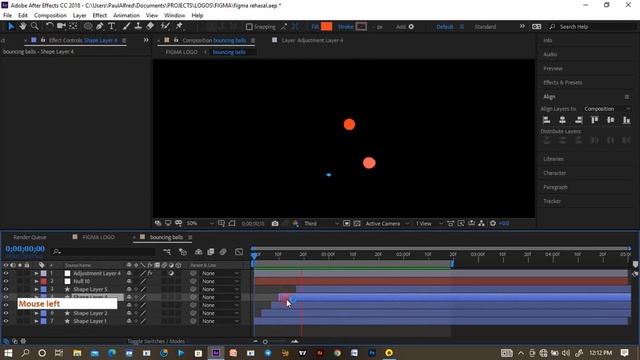
Task: Hide Shape Layer 2 with eye icon
Action: [x=6, y=313]
